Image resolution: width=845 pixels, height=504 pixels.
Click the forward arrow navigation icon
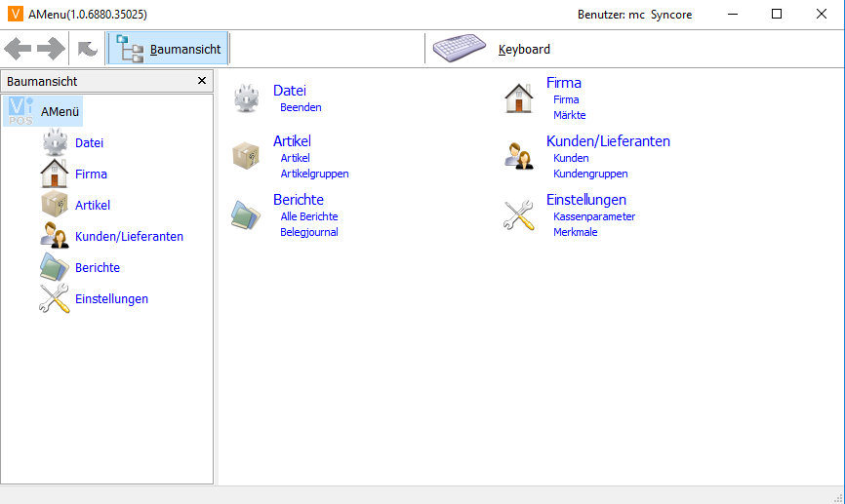click(51, 49)
